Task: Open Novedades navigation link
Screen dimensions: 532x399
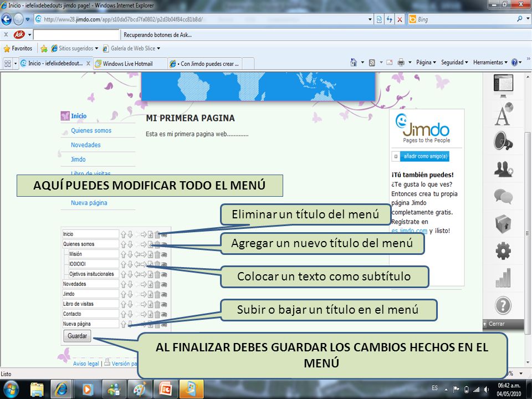Action: tap(86, 145)
